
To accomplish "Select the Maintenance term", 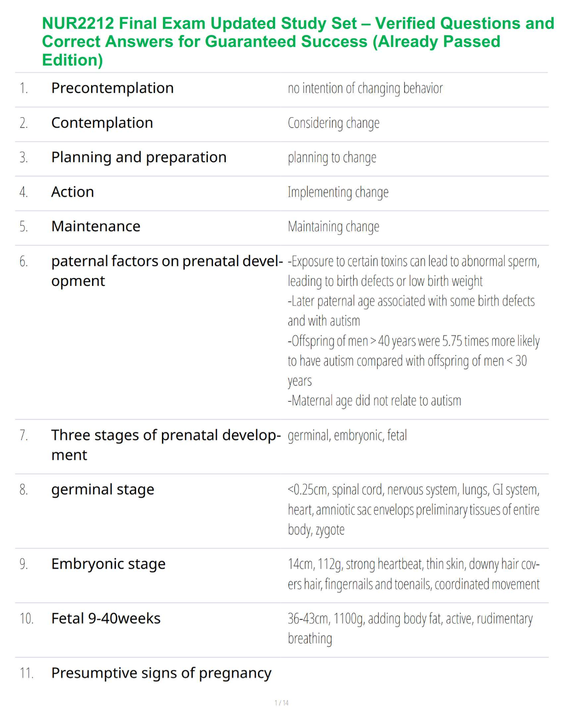I will tap(96, 226).
